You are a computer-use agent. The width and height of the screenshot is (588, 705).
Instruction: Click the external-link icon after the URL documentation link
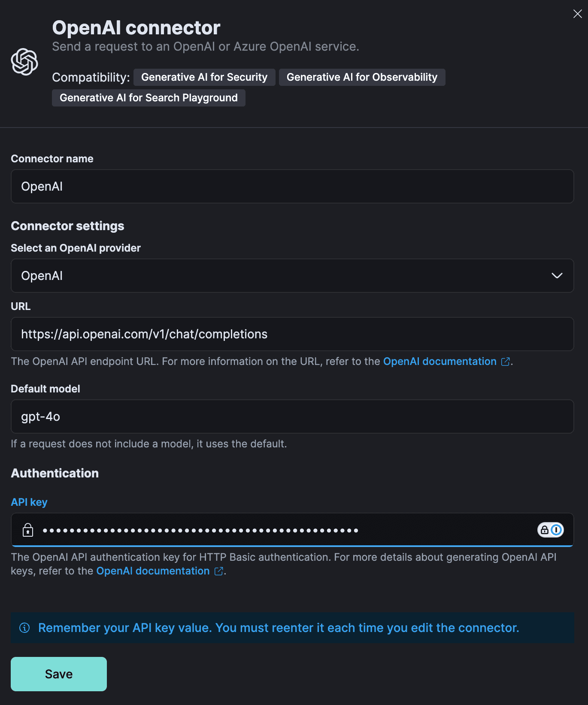(505, 362)
